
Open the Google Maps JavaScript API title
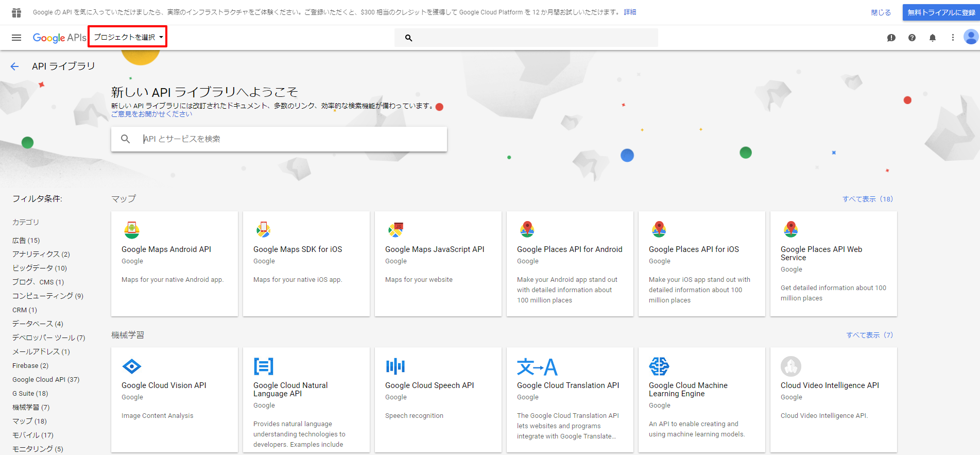click(435, 249)
